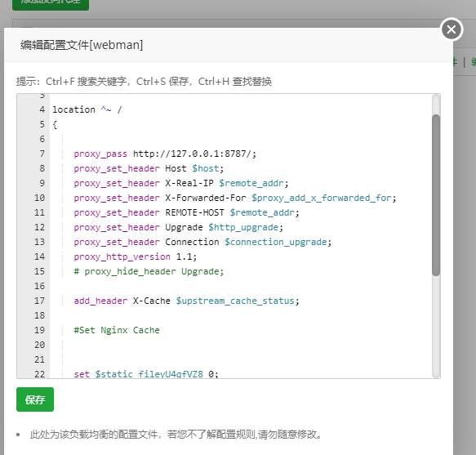This screenshot has height=455, width=476.
Task: Close the webman config editor dialog
Action: click(452, 29)
